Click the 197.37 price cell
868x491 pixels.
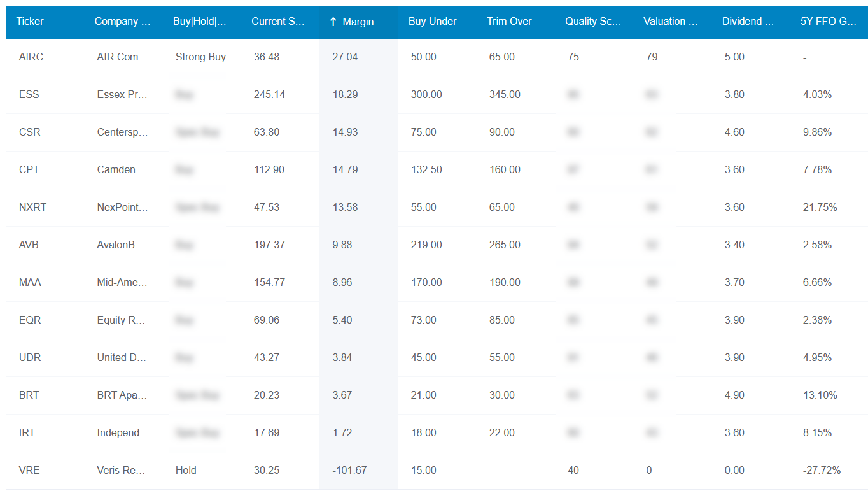[x=269, y=245]
